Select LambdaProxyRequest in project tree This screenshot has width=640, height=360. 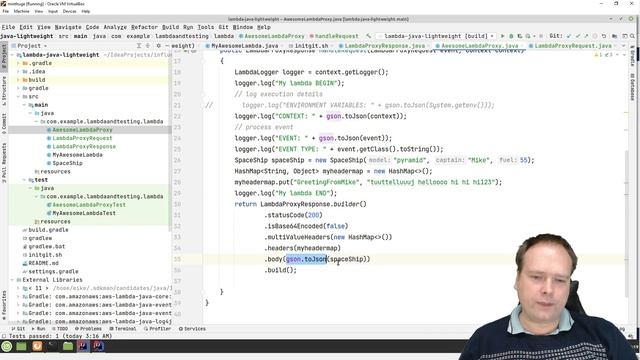(x=82, y=138)
